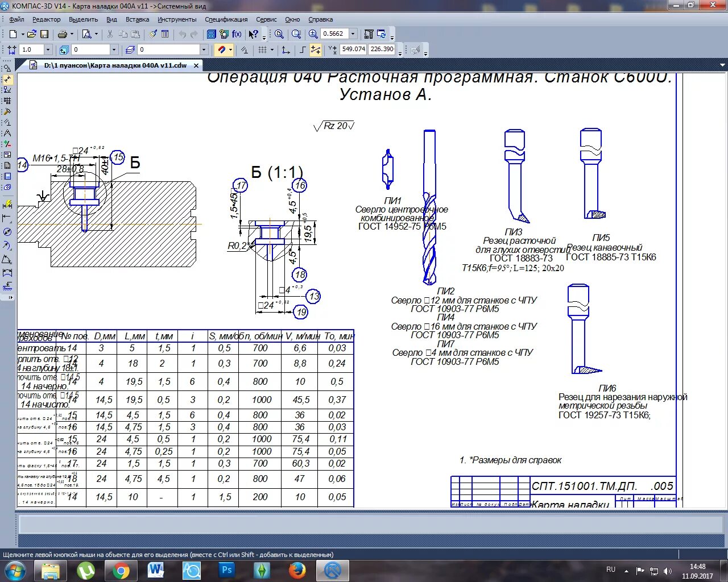Viewport: 728px width, 582px height.
Task: Click Y coordinate field 226.390
Action: 382,49
